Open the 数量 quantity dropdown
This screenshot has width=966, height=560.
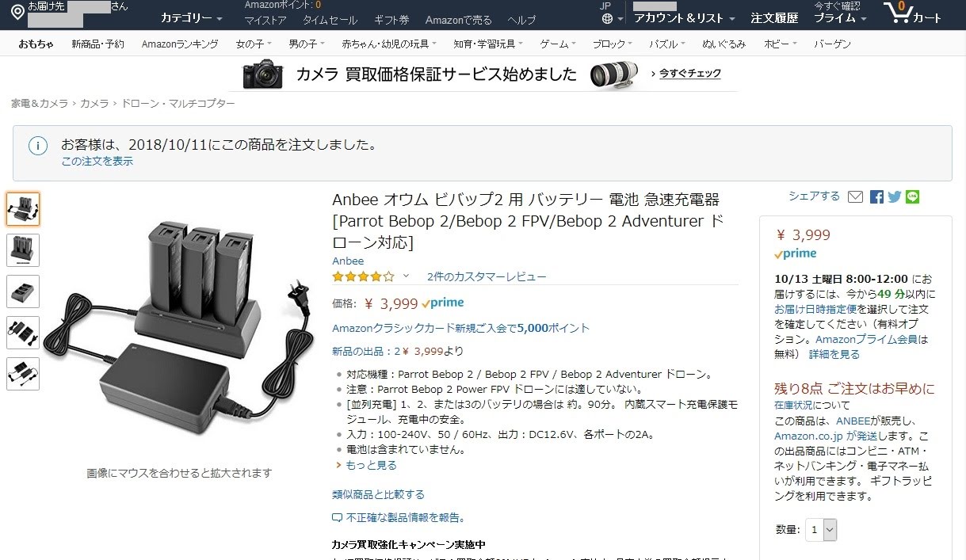tap(821, 530)
